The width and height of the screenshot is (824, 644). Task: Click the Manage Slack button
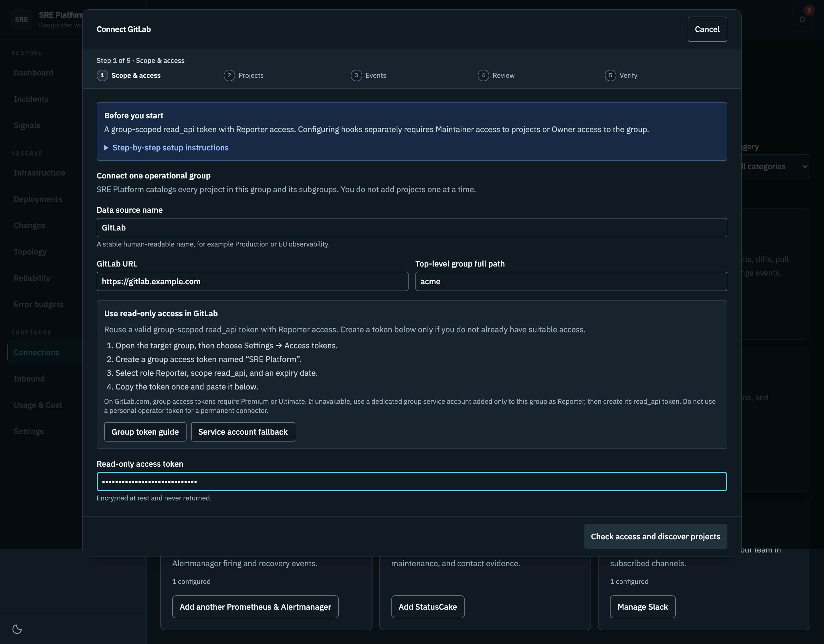[643, 607]
